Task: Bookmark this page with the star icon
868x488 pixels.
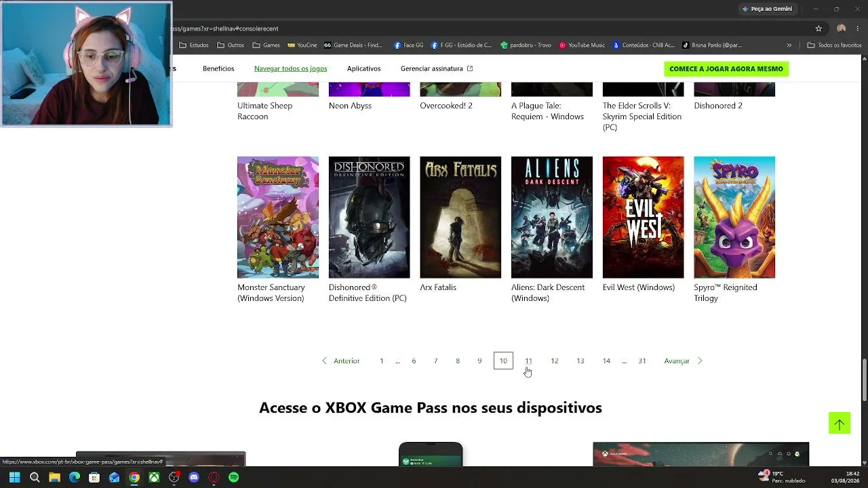Action: (x=818, y=28)
